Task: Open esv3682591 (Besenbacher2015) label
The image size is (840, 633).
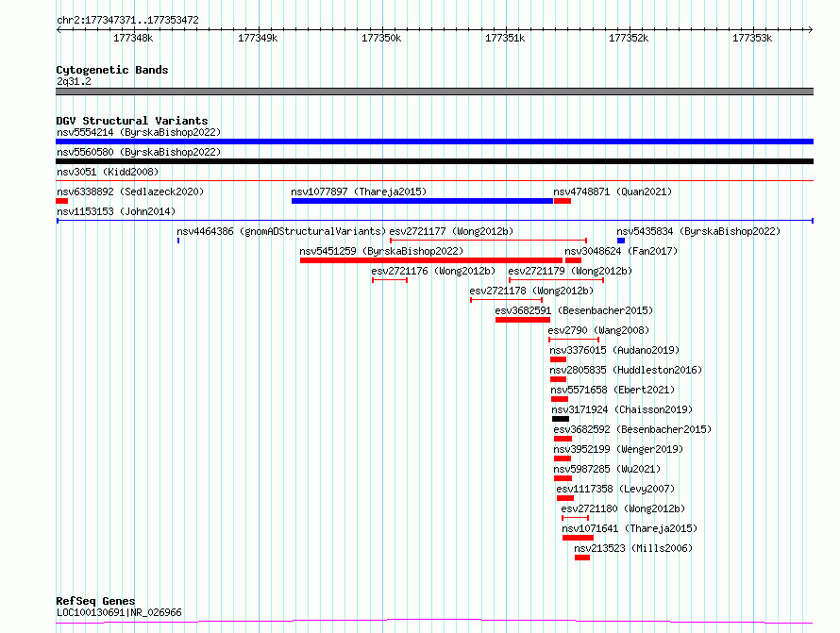Action: [x=574, y=310]
